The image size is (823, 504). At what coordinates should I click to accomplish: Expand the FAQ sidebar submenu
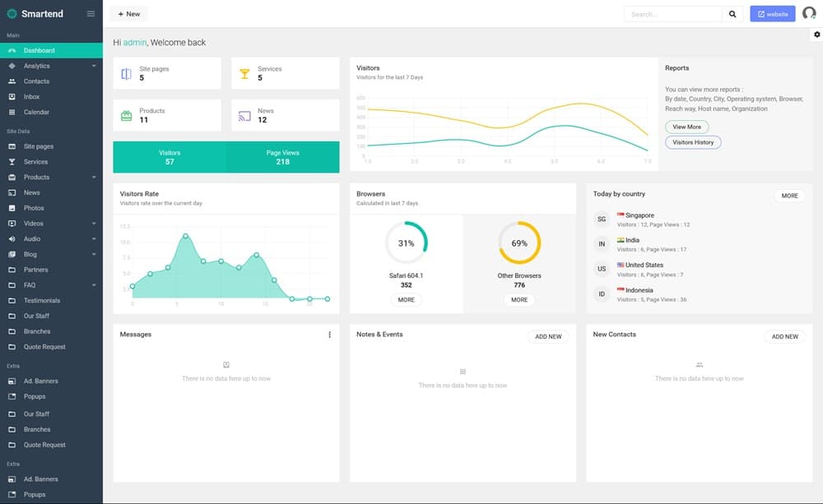94,285
